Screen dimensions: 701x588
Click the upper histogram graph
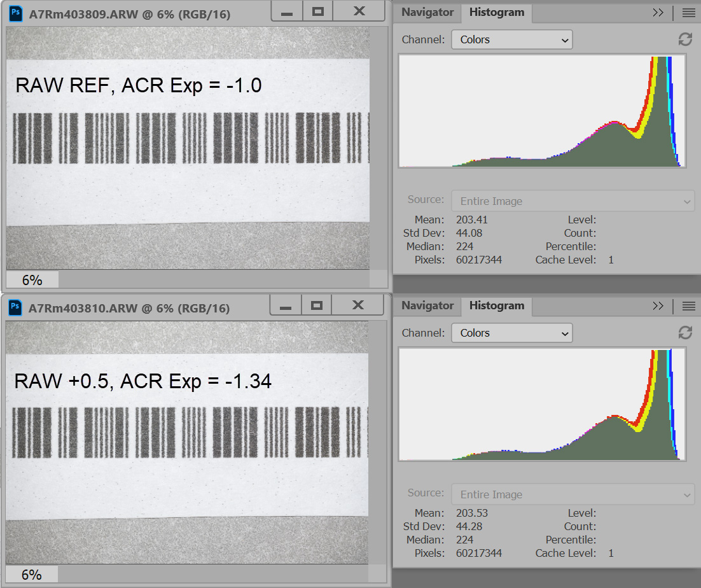pyautogui.click(x=542, y=111)
